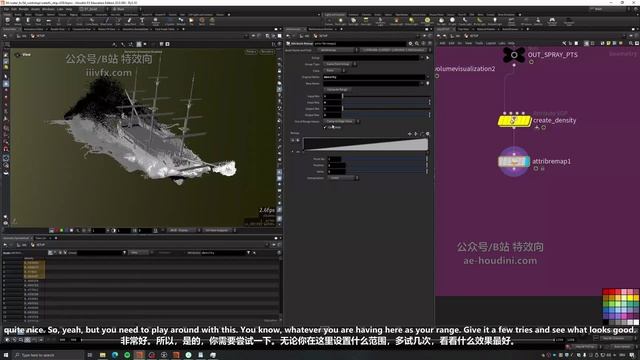Click the Compute Range button
640x360 pixels.
click(x=337, y=89)
